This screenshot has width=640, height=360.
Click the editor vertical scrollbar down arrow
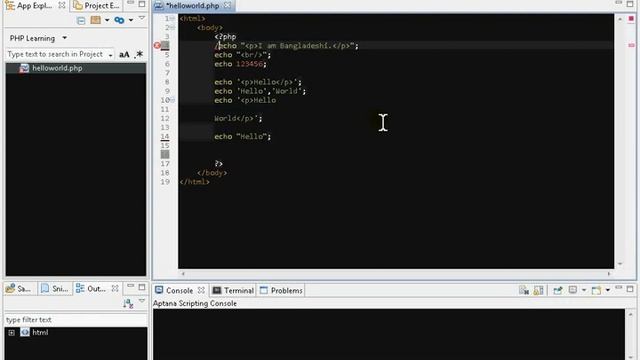coord(620,264)
